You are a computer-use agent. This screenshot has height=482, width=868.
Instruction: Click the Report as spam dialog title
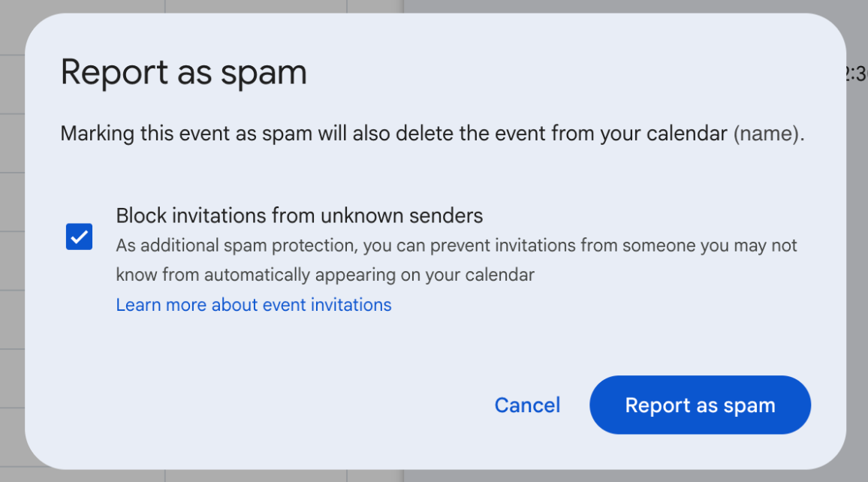pos(183,72)
